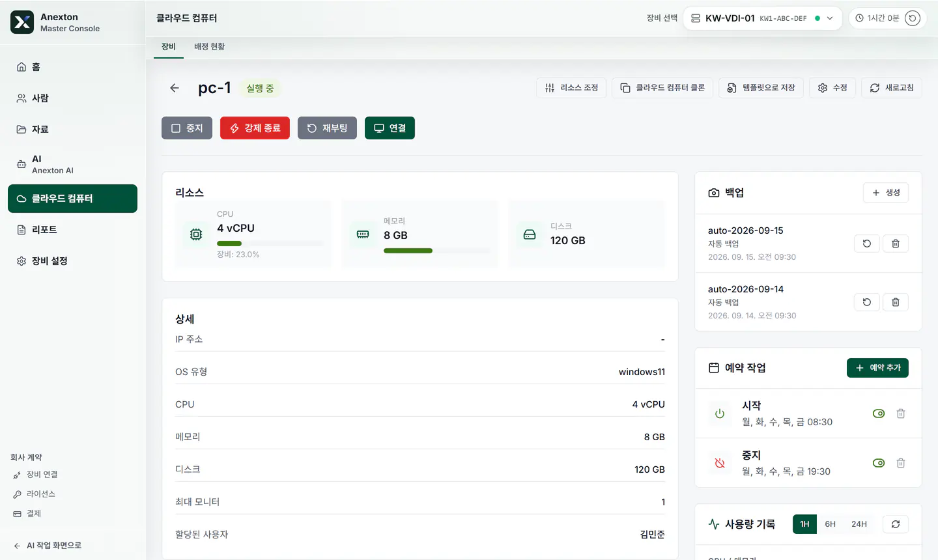Click 클라우드 컴퓨터 클론
Image resolution: width=938 pixels, height=560 pixels.
[x=662, y=88]
